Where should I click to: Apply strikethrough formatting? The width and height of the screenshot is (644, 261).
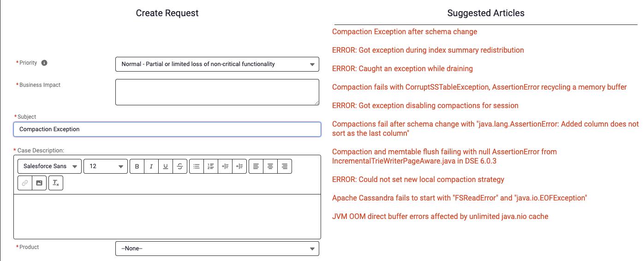coord(179,166)
